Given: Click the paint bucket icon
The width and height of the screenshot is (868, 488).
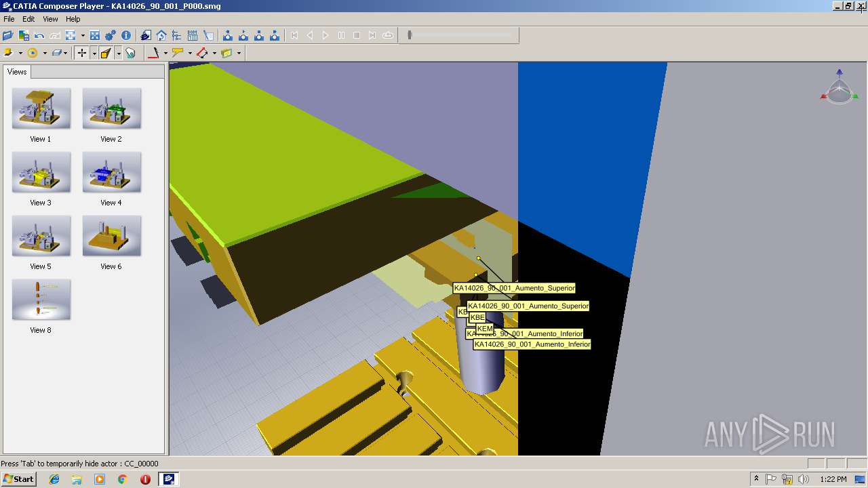Looking at the screenshot, I should tap(130, 53).
